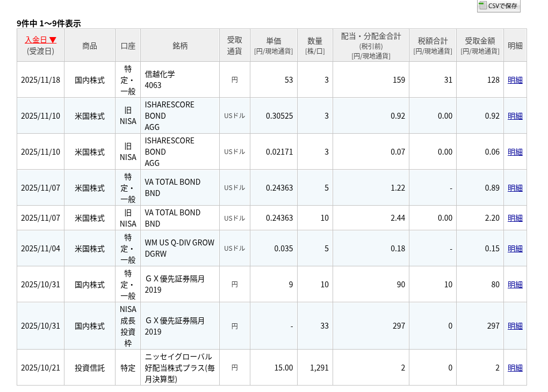Click the 銘柄 column header
The height and width of the screenshot is (392, 548).
180,46
